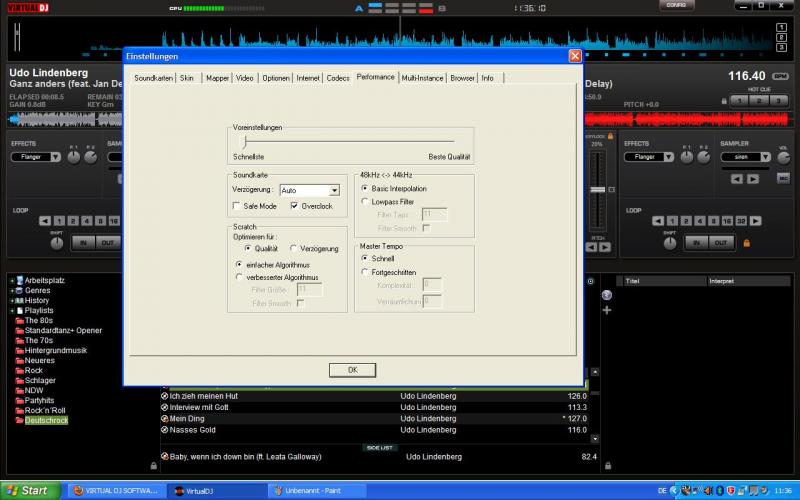
Task: Select Verzögerung scratch optimization radio
Action: click(293, 248)
